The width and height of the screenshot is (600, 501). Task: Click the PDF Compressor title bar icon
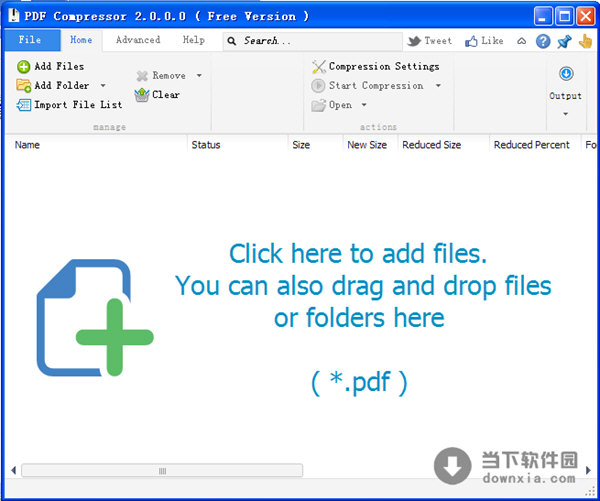pyautogui.click(x=14, y=16)
